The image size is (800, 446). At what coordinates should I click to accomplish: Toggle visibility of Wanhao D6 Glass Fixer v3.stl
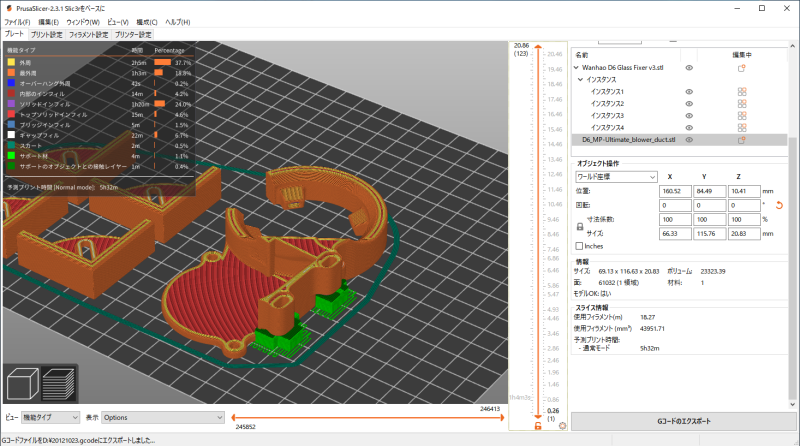click(x=689, y=68)
